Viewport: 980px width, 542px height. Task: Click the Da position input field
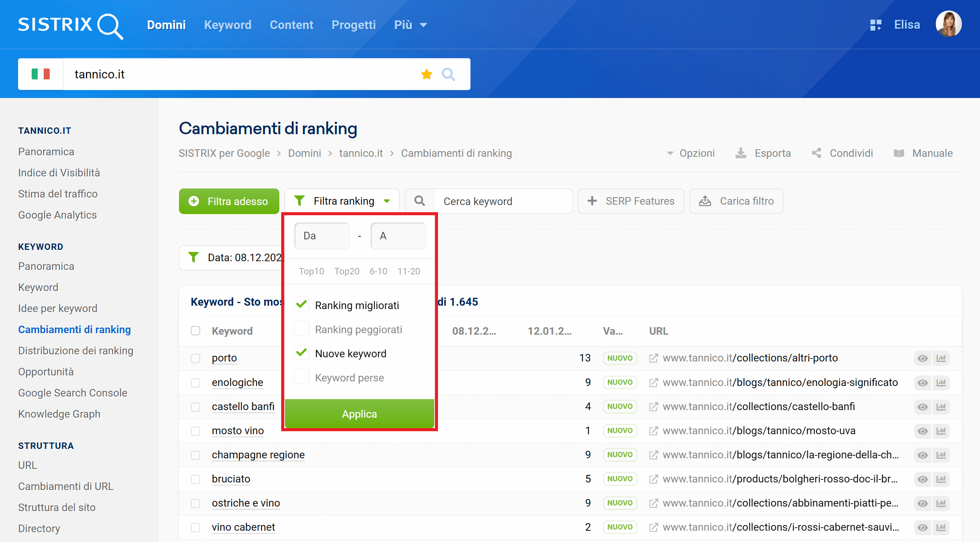322,236
